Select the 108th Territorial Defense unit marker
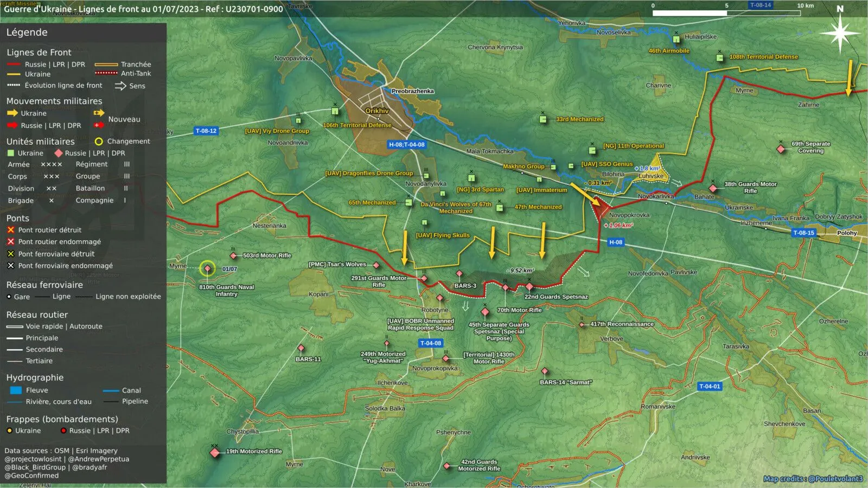The image size is (868, 488). tap(719, 57)
